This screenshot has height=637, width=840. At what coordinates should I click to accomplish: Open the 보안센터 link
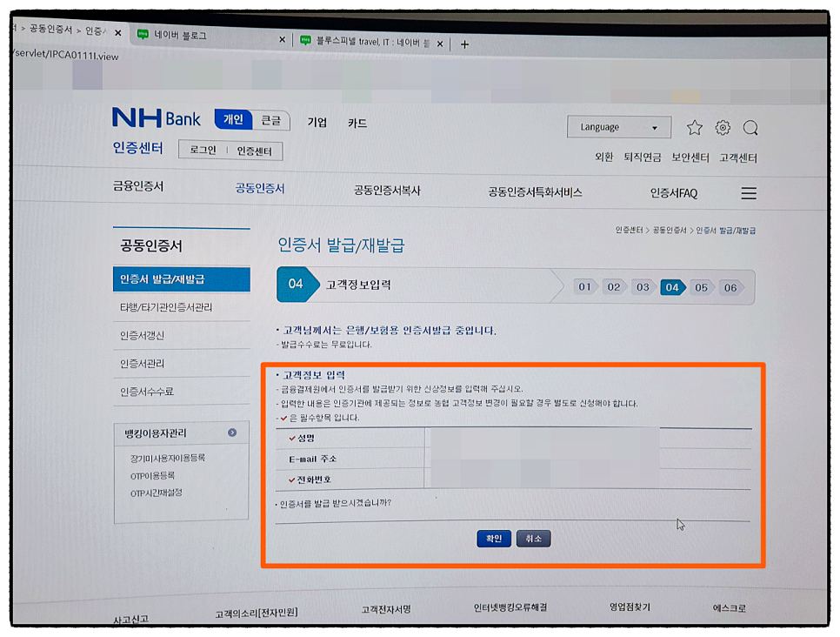(690, 158)
